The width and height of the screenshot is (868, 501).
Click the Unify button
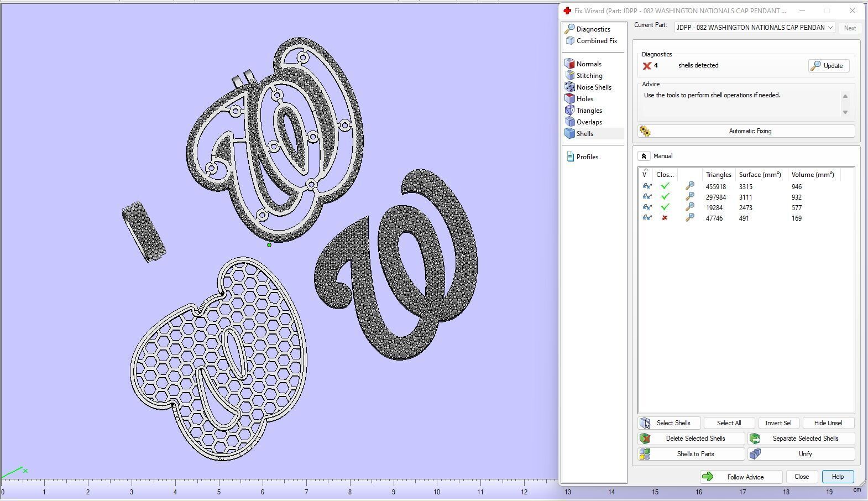[x=801, y=454]
